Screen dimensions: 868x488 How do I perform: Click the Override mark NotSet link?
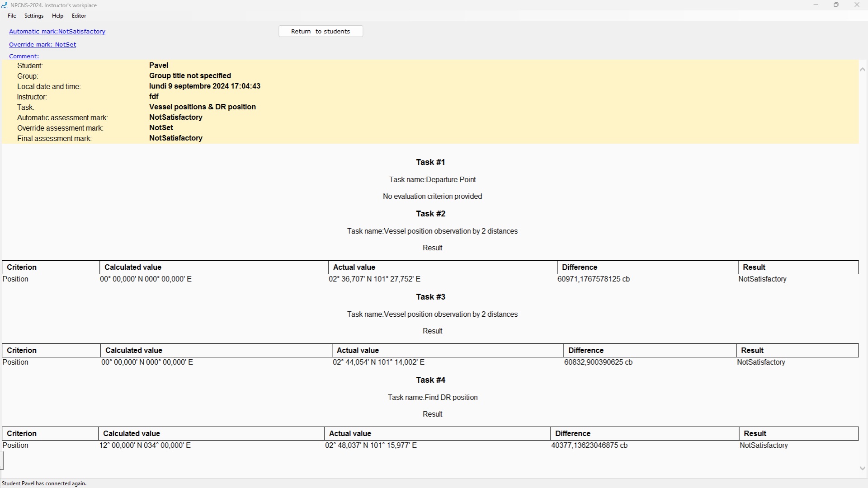tap(42, 45)
